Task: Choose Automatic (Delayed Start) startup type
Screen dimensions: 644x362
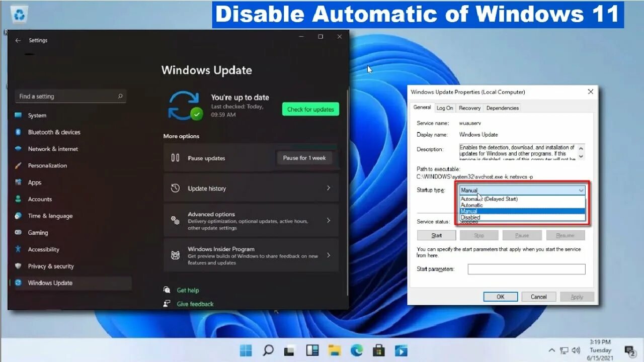Action: pos(522,199)
